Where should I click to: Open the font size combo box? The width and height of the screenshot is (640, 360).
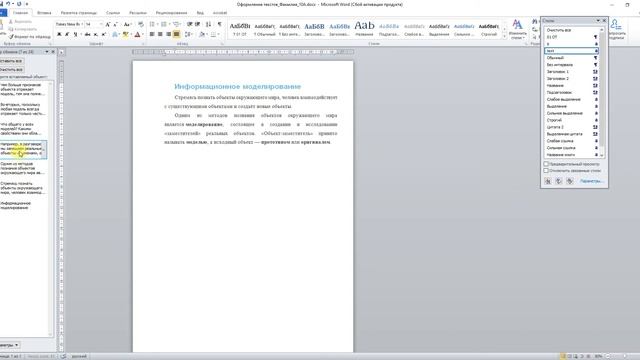tap(93, 24)
